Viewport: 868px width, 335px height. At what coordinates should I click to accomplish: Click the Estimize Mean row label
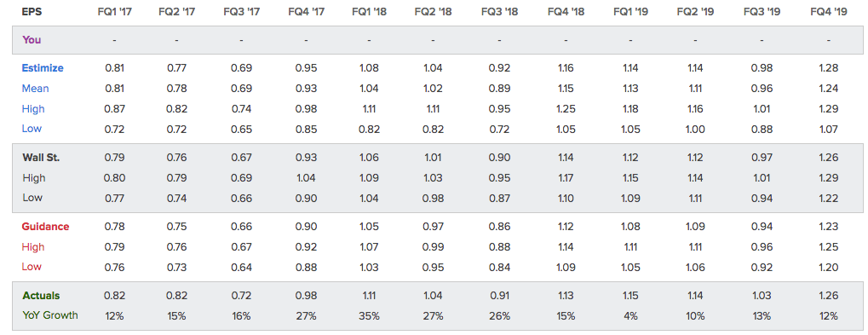click(36, 88)
